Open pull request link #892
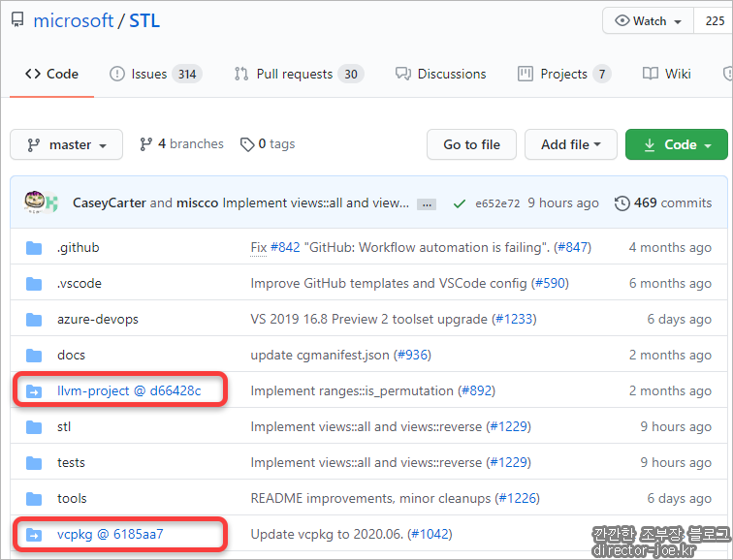The height and width of the screenshot is (560, 733). pos(476,390)
